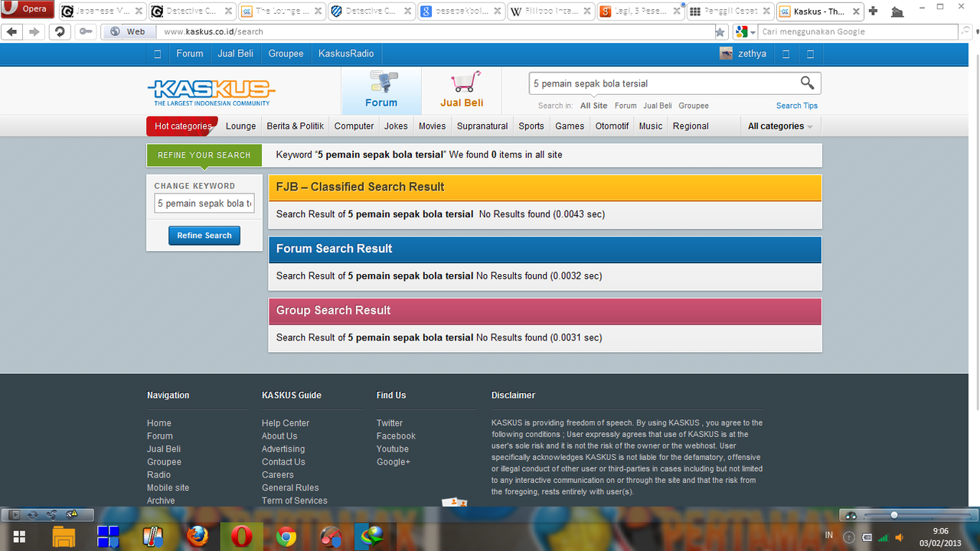This screenshot has width=980, height=551.
Task: Click the Change Keyword input field
Action: [x=204, y=204]
